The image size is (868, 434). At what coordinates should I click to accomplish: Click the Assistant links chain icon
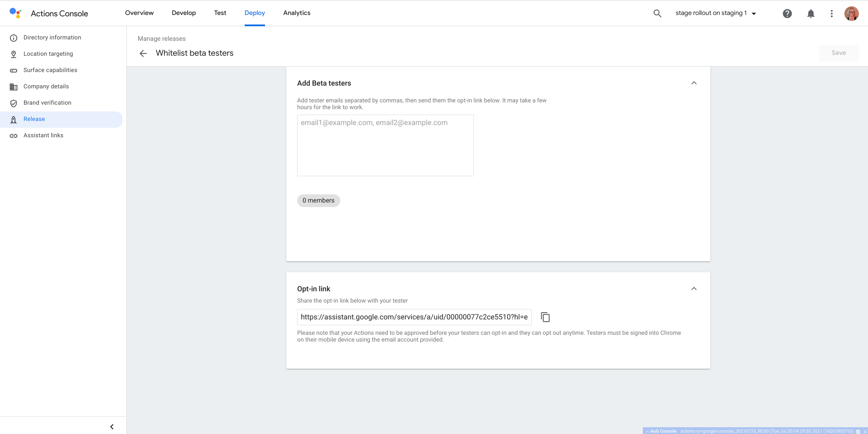(x=14, y=135)
